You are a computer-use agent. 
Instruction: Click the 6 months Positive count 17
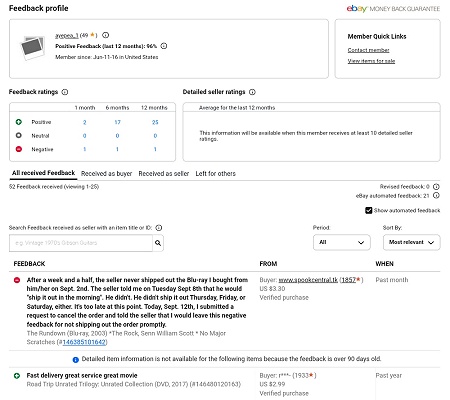(x=117, y=122)
